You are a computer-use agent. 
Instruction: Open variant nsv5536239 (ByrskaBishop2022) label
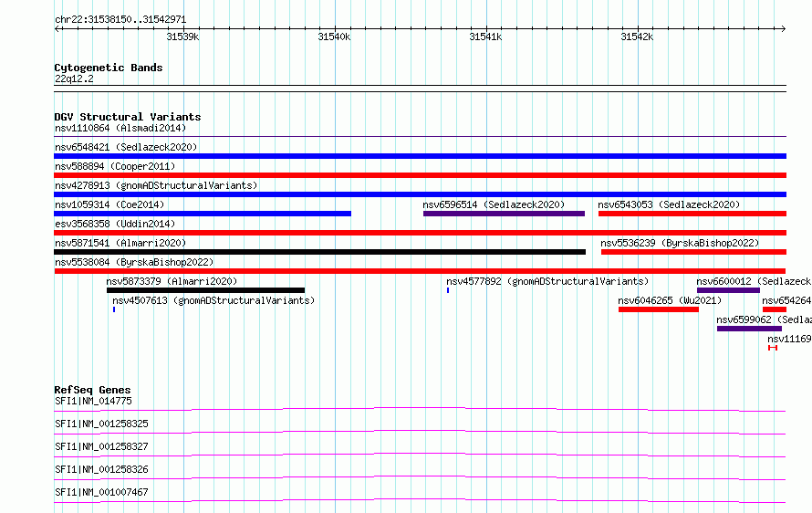pos(680,243)
